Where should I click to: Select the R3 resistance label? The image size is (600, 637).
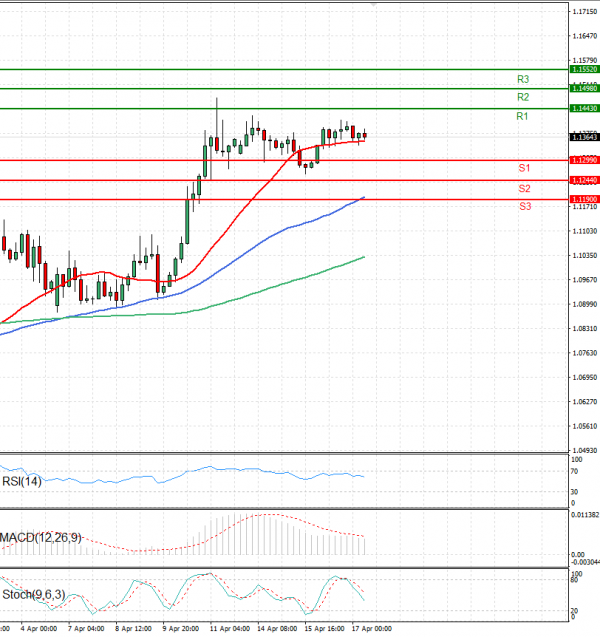pyautogui.click(x=522, y=78)
